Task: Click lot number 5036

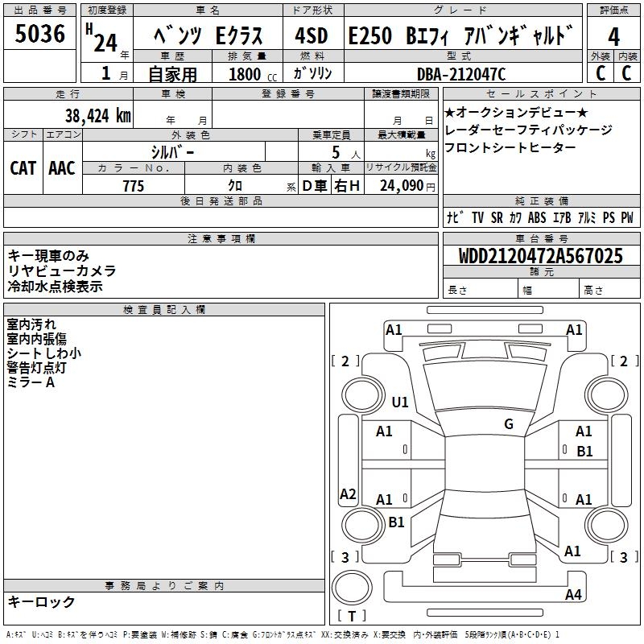Action: coord(39,34)
